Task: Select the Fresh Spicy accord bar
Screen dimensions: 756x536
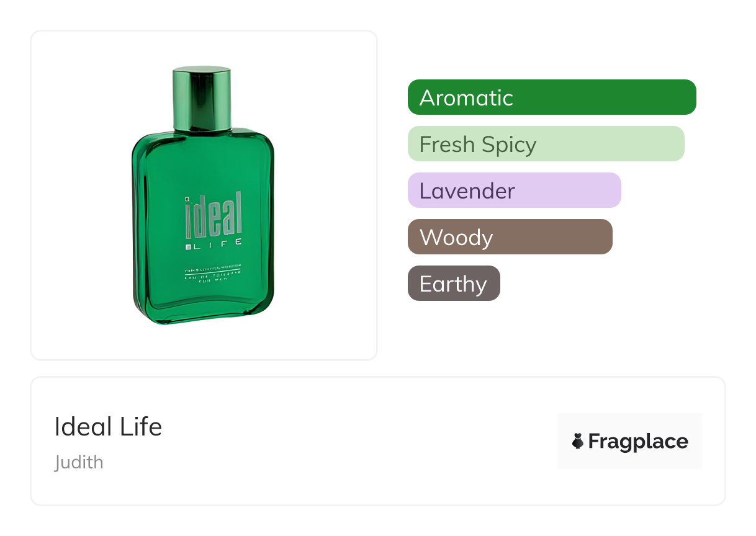Action: point(546,144)
